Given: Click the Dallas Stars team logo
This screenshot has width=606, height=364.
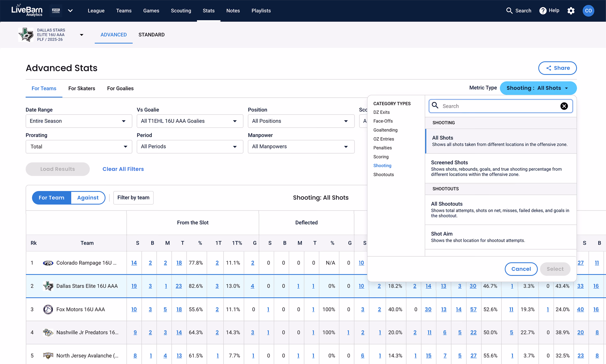Looking at the screenshot, I should [x=26, y=35].
